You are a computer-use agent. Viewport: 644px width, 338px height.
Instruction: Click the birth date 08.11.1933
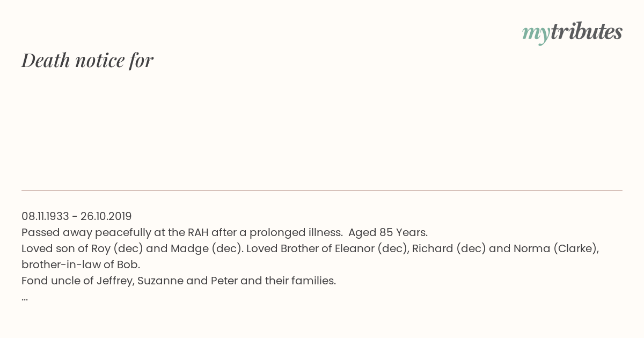click(x=46, y=216)
